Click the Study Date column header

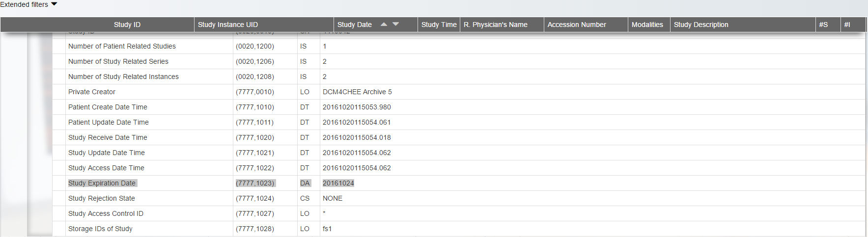click(355, 25)
